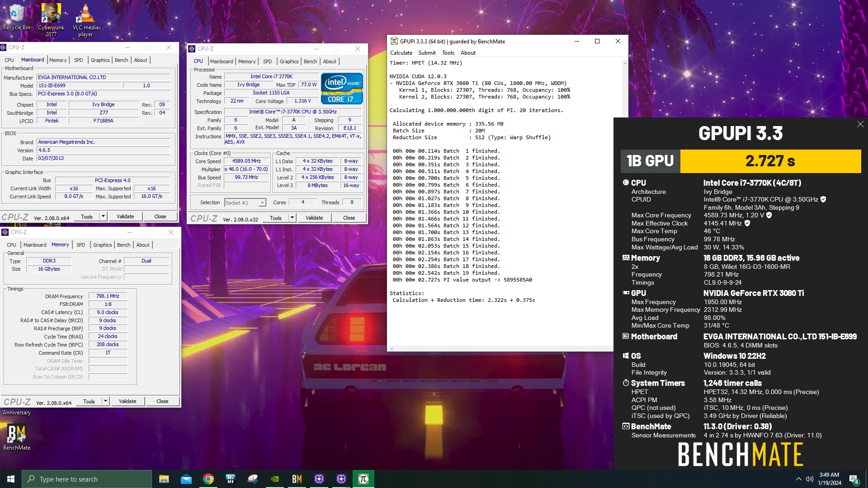Open Tools dropdown arrow in Memory CPU-Z

105,401
